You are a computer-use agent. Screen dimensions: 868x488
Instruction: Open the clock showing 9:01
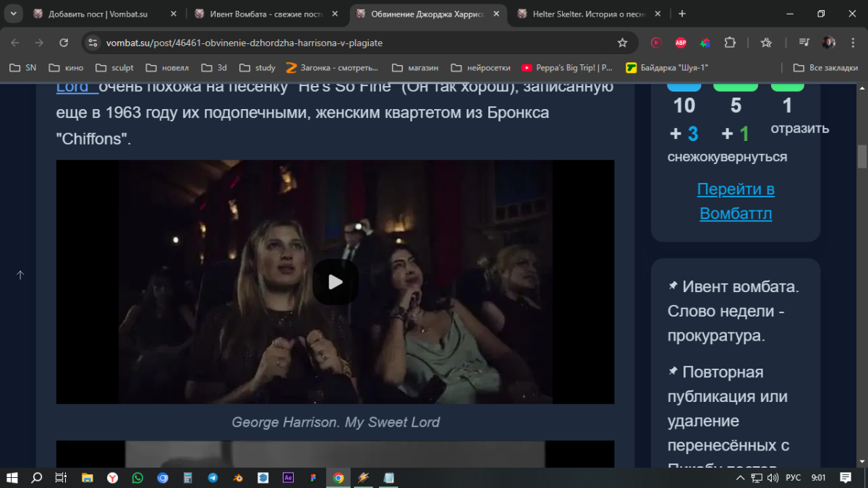click(x=819, y=477)
